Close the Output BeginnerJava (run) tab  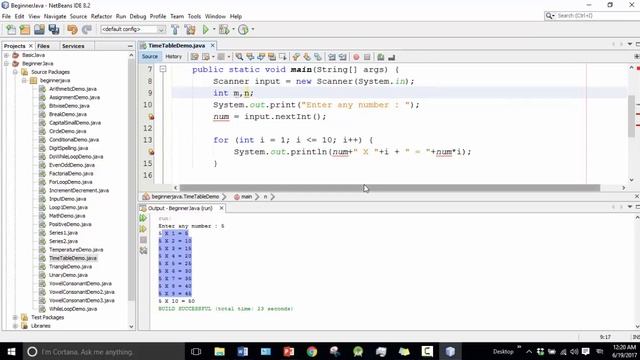222,208
